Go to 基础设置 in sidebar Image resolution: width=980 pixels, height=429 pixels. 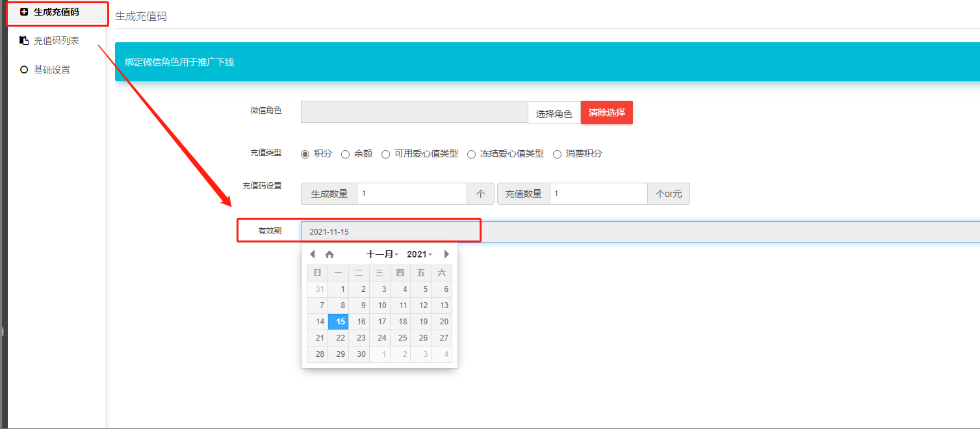[52, 70]
